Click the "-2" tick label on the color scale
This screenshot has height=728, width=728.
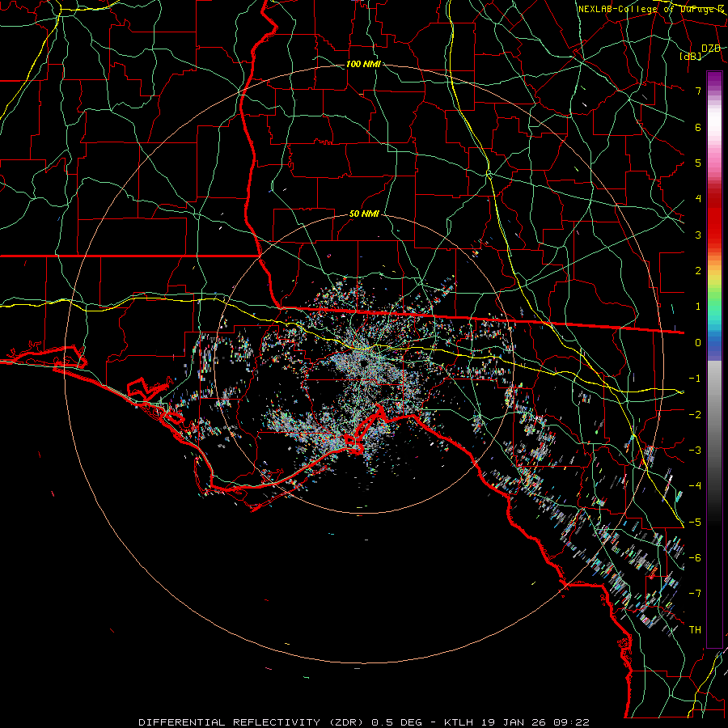click(x=695, y=415)
